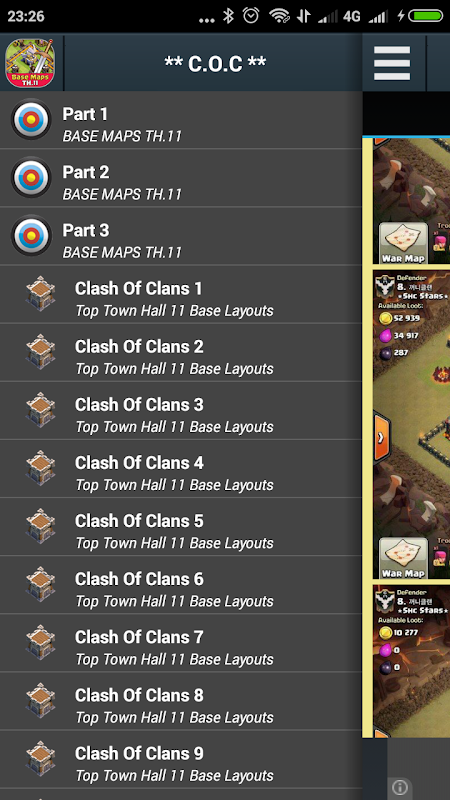Image resolution: width=450 pixels, height=800 pixels.
Task: Tap the Base Maps TH.11 app icon
Action: click(x=30, y=63)
